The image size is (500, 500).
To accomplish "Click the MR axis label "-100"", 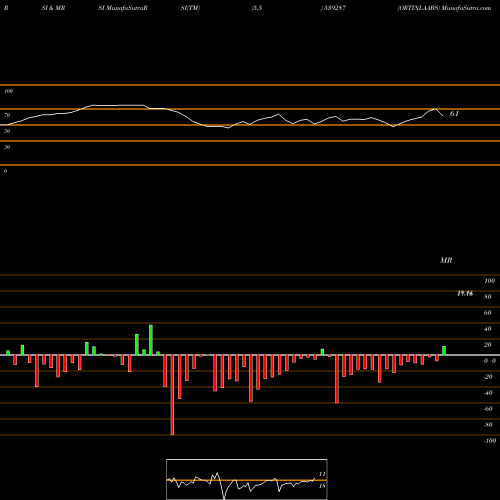I will [490, 441].
